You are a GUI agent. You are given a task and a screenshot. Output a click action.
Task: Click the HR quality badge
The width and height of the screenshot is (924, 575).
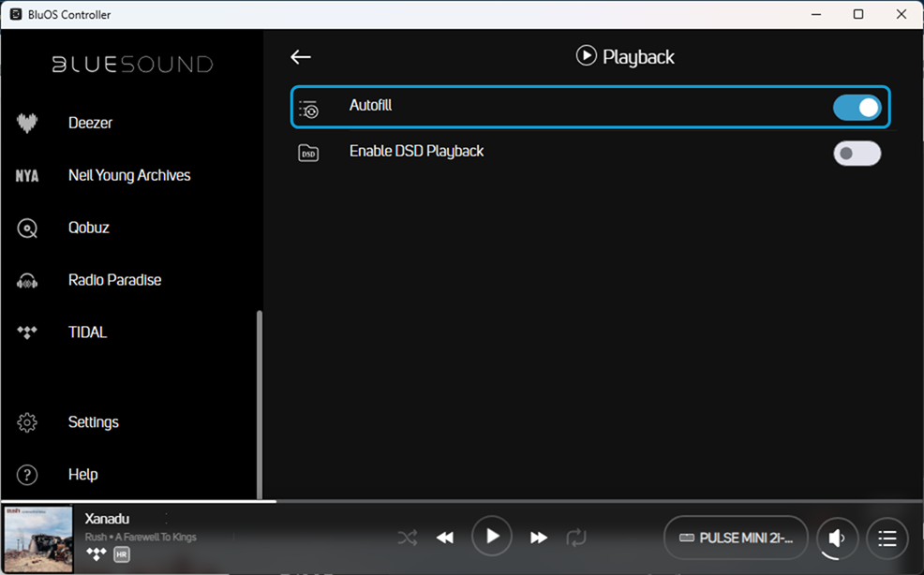[x=122, y=554]
